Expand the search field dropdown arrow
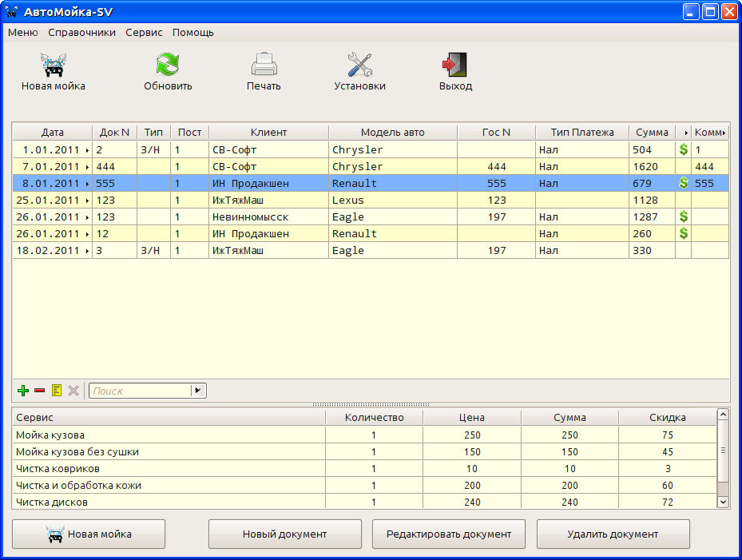This screenshot has width=742, height=560. [x=198, y=391]
